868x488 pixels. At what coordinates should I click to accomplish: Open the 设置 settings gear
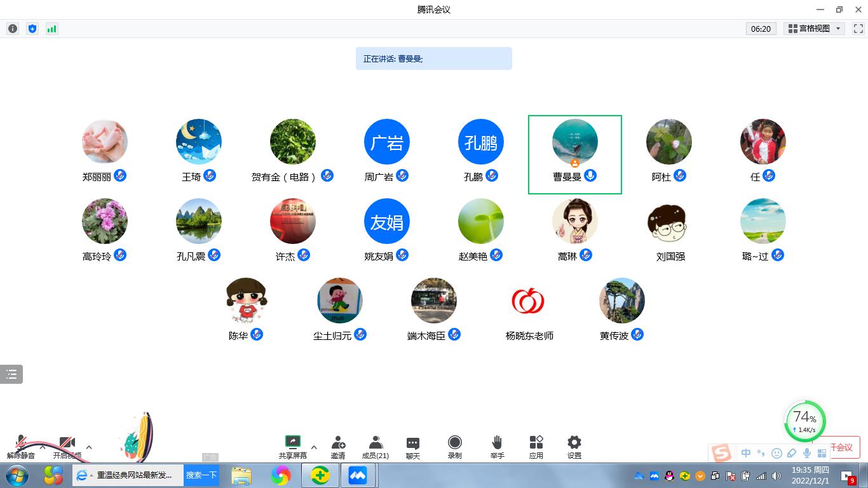pyautogui.click(x=574, y=447)
